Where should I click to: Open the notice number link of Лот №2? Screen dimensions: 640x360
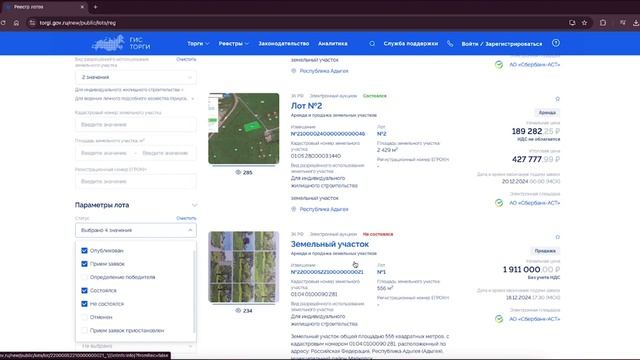[328, 134]
